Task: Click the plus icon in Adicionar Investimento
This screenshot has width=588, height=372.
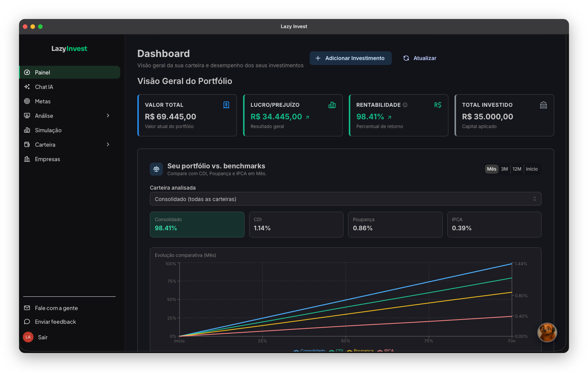Action: pyautogui.click(x=318, y=58)
